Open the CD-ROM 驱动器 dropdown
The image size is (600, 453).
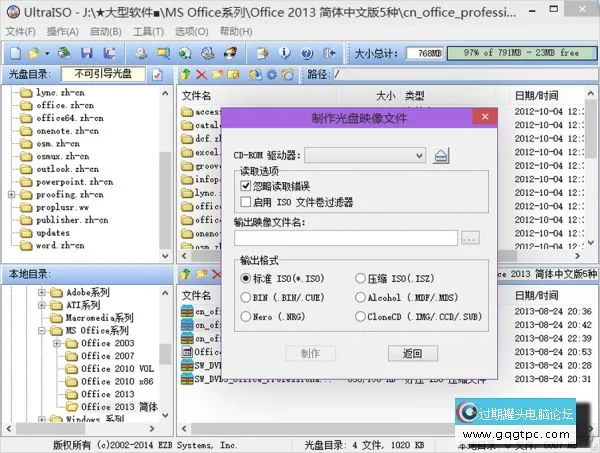click(x=365, y=155)
